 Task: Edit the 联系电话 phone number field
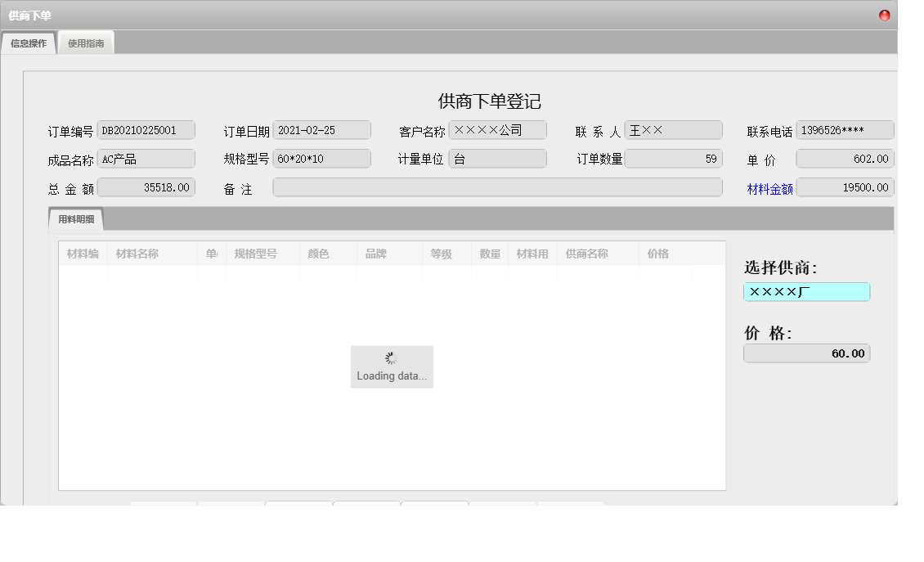(x=847, y=129)
